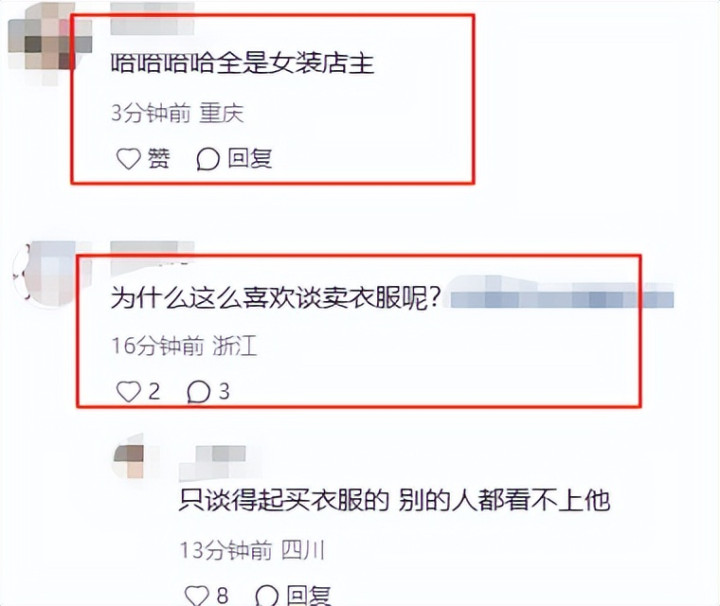The width and height of the screenshot is (720, 606).
Task: Click 回复 text under Sichuan reply
Action: 309,595
